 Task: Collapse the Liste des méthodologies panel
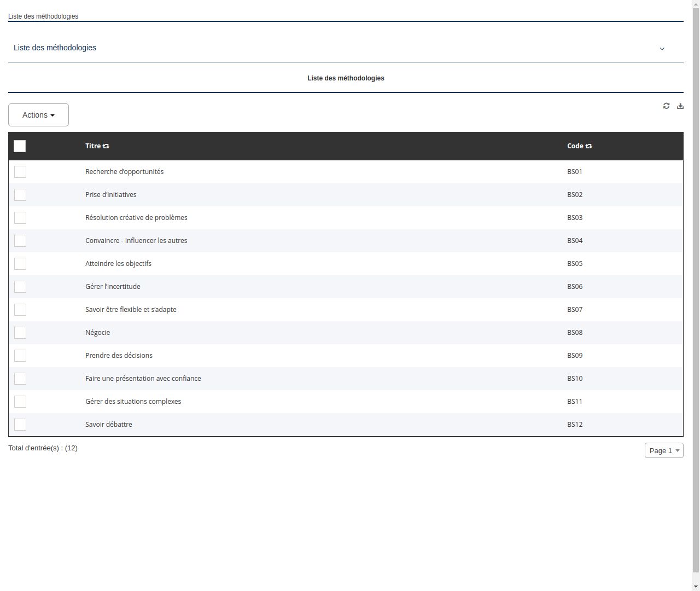point(662,49)
